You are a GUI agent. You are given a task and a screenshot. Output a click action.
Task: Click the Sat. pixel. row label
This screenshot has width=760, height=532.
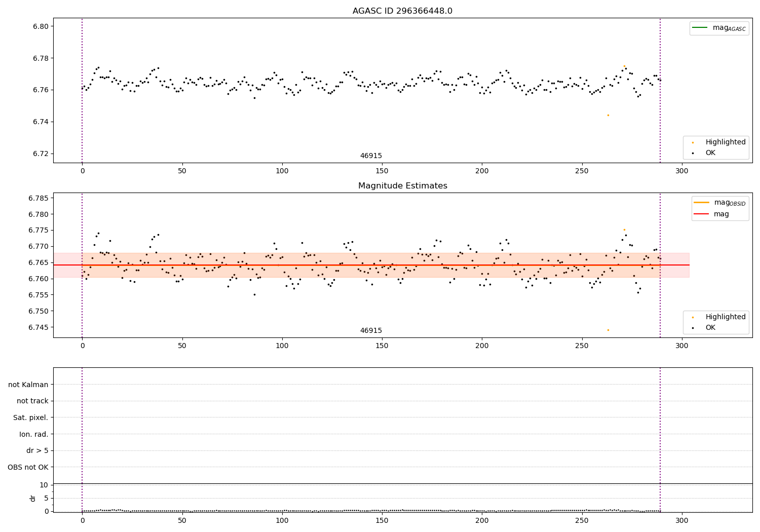(x=31, y=417)
